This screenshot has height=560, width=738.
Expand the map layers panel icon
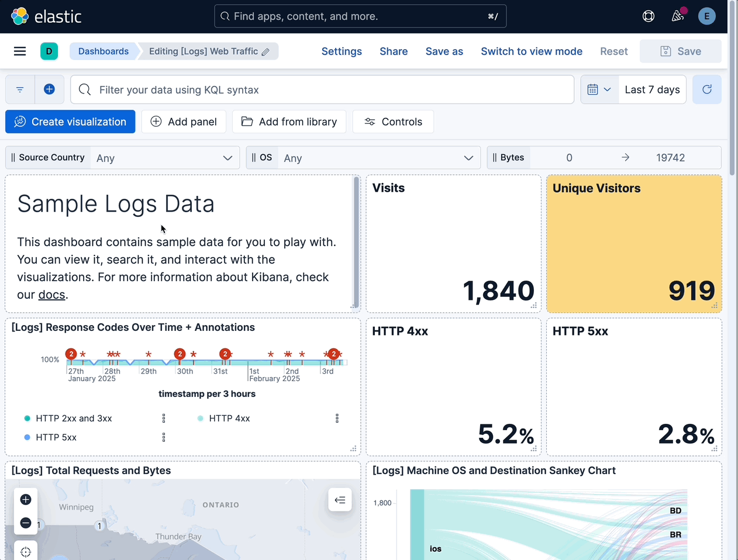340,500
